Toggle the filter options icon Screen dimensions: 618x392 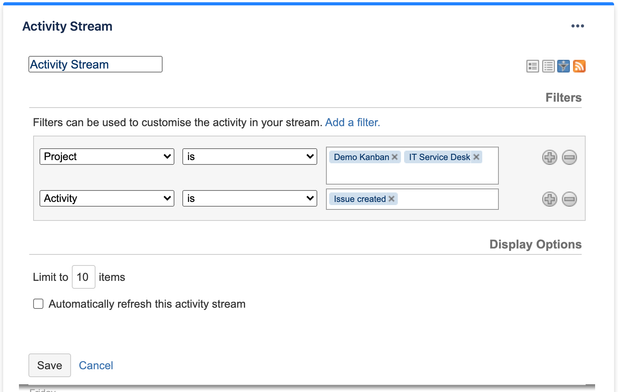click(x=564, y=66)
